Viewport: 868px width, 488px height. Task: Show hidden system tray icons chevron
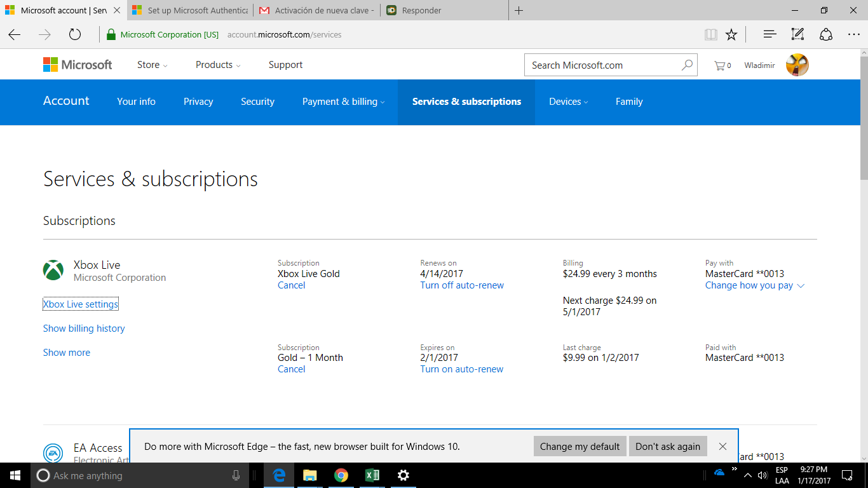(747, 475)
